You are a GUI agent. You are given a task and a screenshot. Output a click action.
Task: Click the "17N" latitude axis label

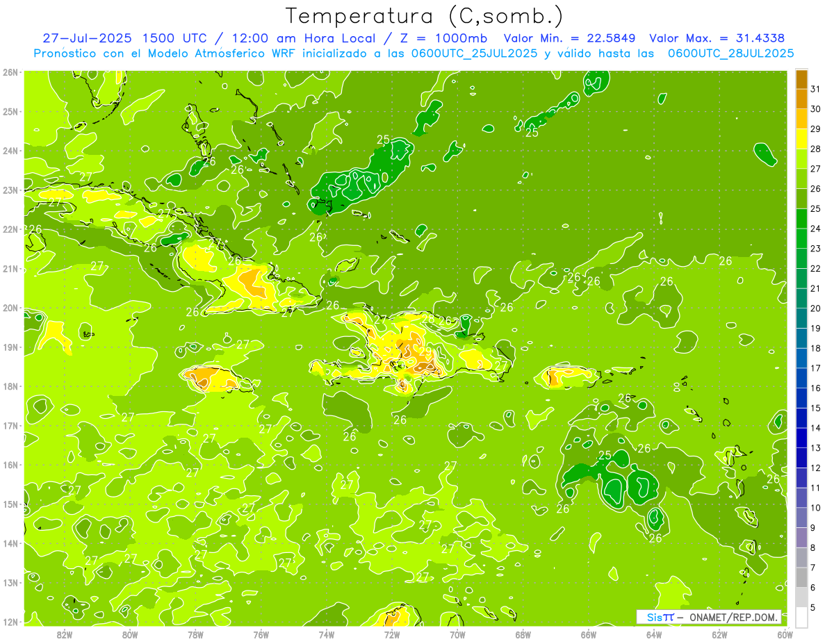[10, 425]
